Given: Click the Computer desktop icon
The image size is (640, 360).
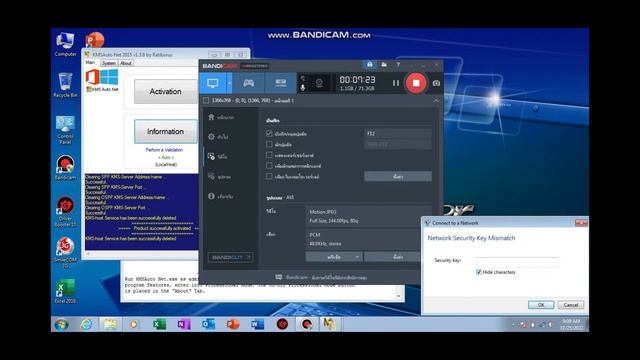Looking at the screenshot, I should [65, 44].
